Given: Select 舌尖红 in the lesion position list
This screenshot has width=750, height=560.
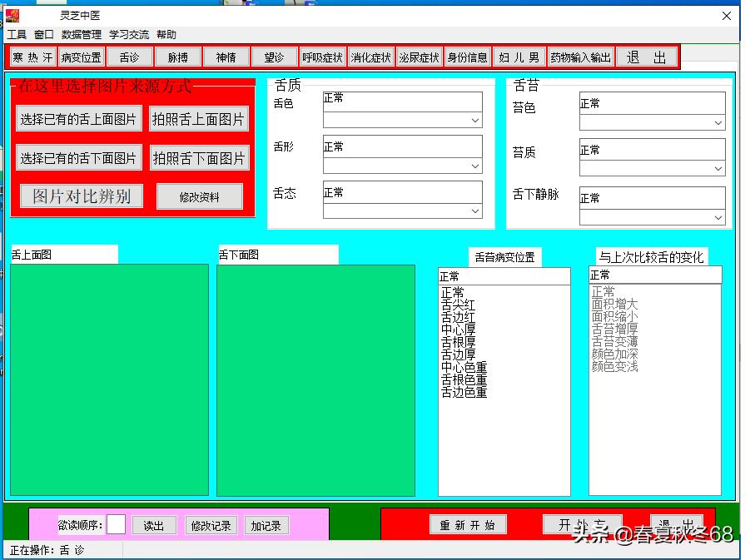Looking at the screenshot, I should coord(459,305).
